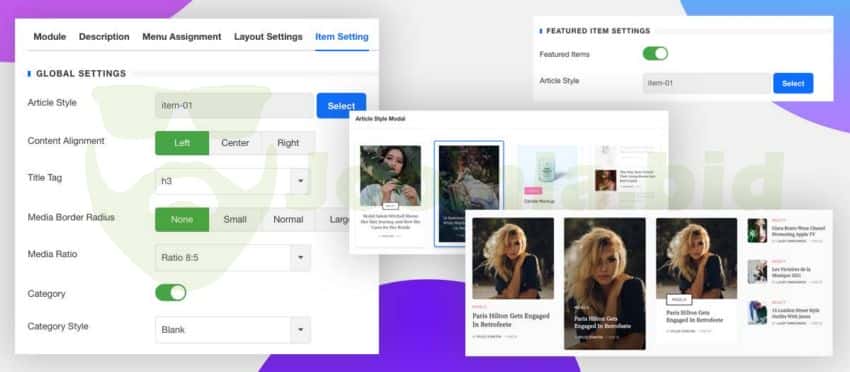Image resolution: width=850 pixels, height=372 pixels.
Task: Open the Module tab
Action: pyautogui.click(x=49, y=37)
